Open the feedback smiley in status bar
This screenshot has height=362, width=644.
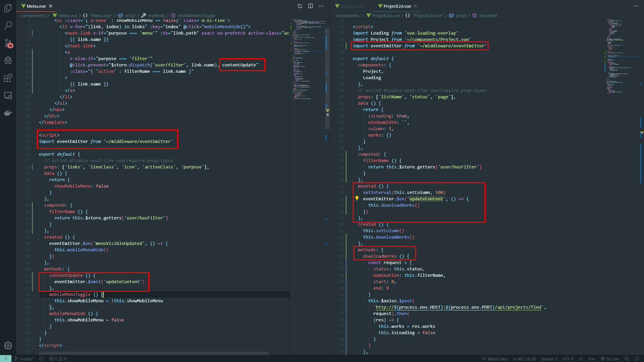[x=627, y=359]
